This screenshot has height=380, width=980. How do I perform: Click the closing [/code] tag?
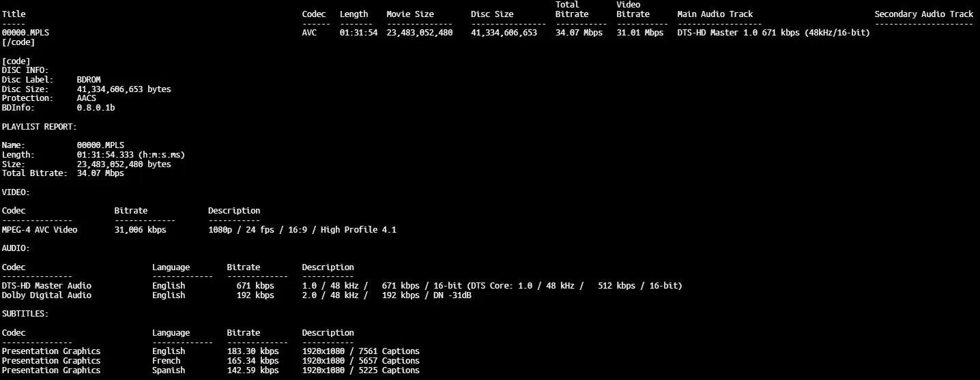[18, 42]
